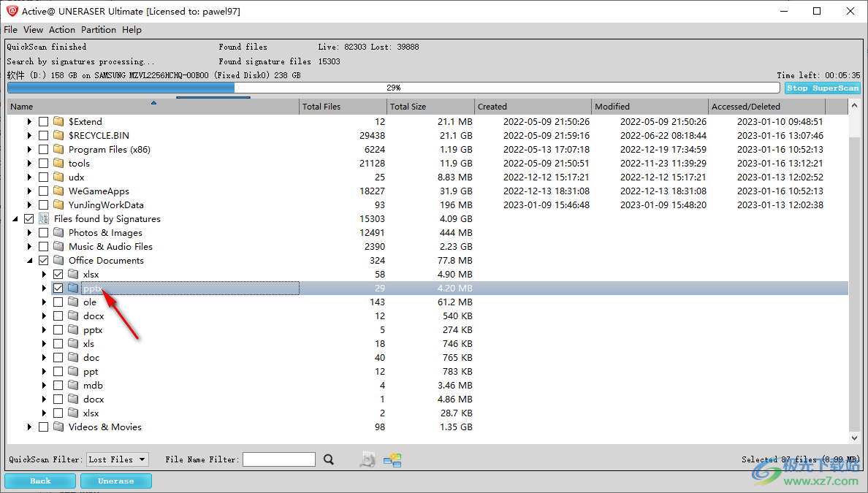Click the mdb folder icon
Image resolution: width=868 pixels, height=493 pixels.
pyautogui.click(x=73, y=385)
